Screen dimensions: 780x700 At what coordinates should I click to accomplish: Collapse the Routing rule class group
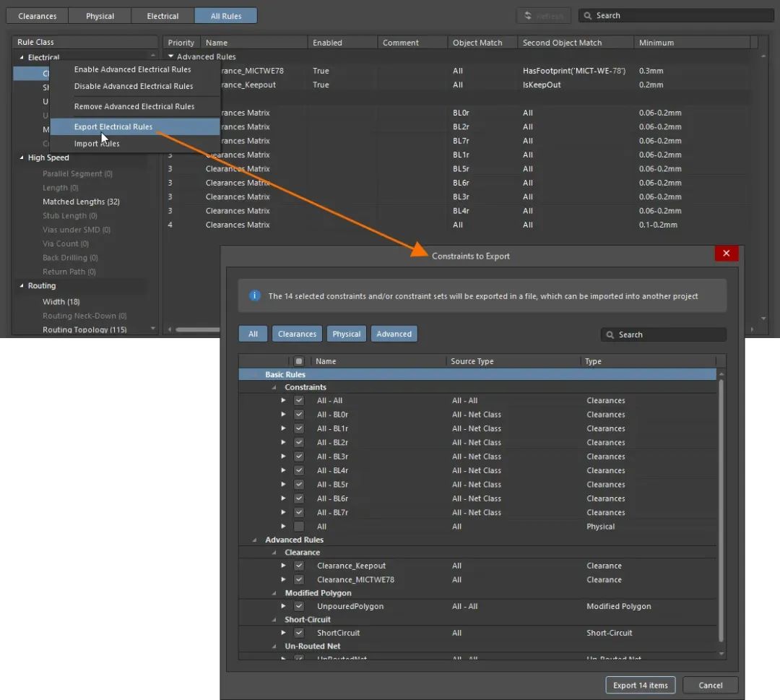[22, 285]
